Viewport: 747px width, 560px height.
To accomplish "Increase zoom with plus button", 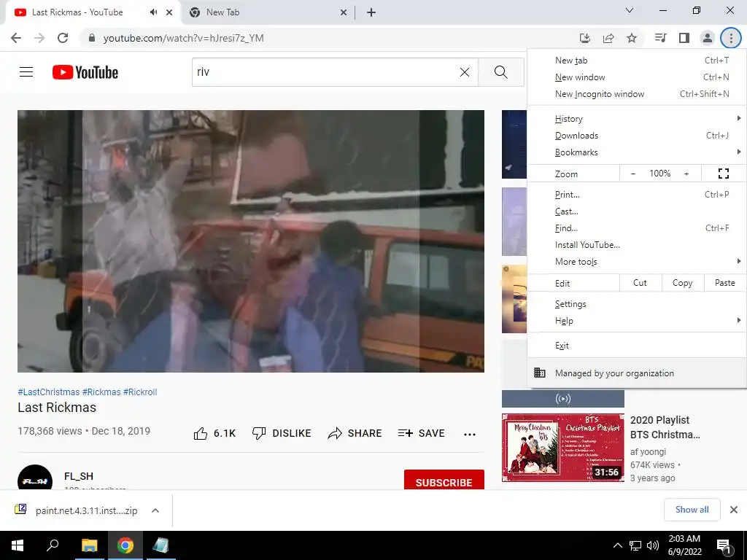I will [x=686, y=174].
